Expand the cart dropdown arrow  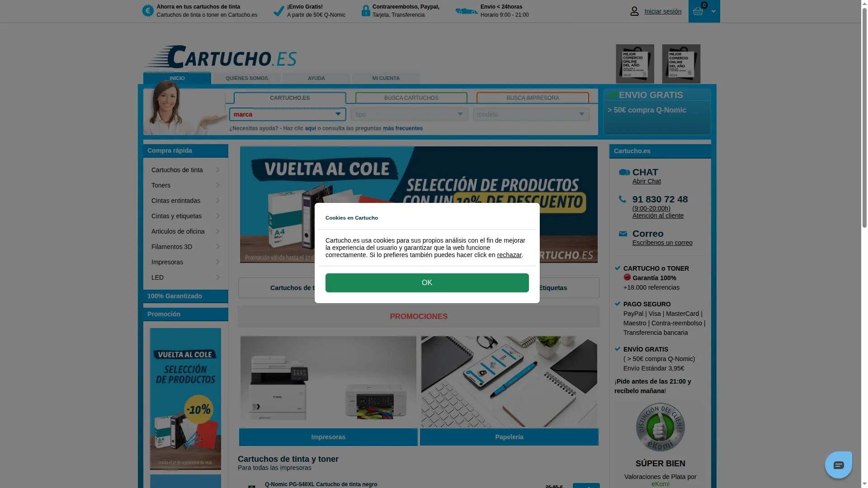[713, 11]
